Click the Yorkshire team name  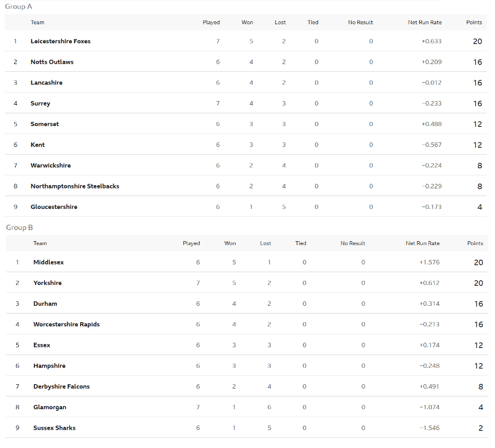click(x=47, y=283)
